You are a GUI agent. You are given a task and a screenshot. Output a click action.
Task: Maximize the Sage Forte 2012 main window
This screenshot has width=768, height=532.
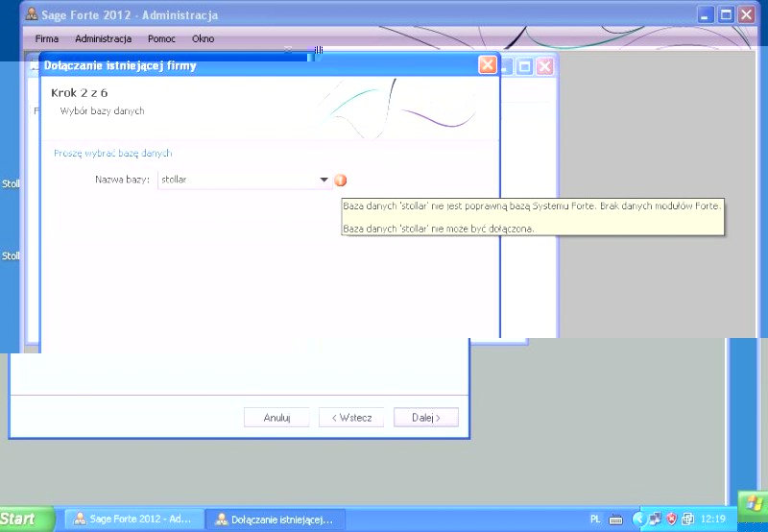726,14
